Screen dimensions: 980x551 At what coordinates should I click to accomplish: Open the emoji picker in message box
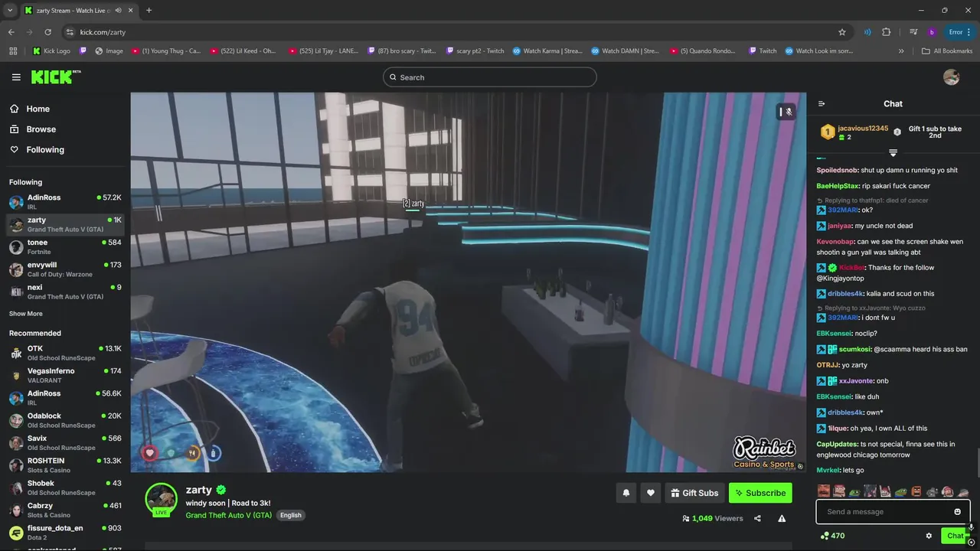[957, 512]
